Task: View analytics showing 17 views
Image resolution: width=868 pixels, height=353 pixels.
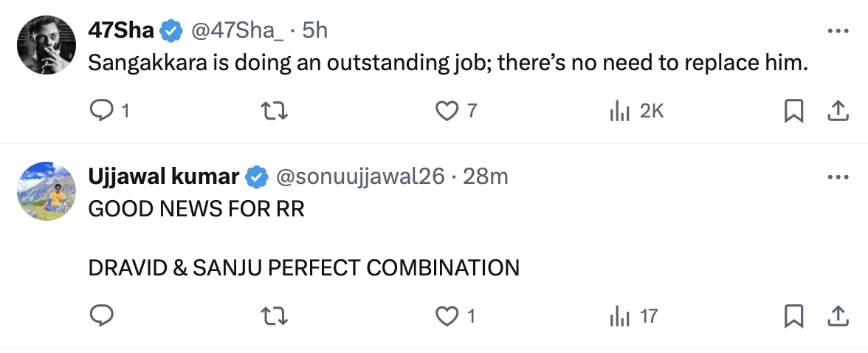Action: (x=620, y=316)
